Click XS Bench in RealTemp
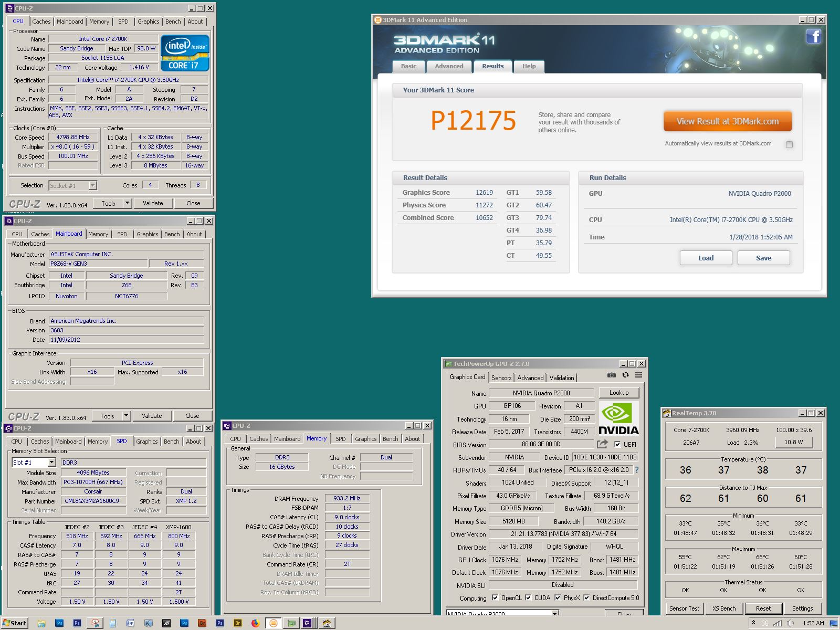Image resolution: width=840 pixels, height=630 pixels. click(x=724, y=608)
